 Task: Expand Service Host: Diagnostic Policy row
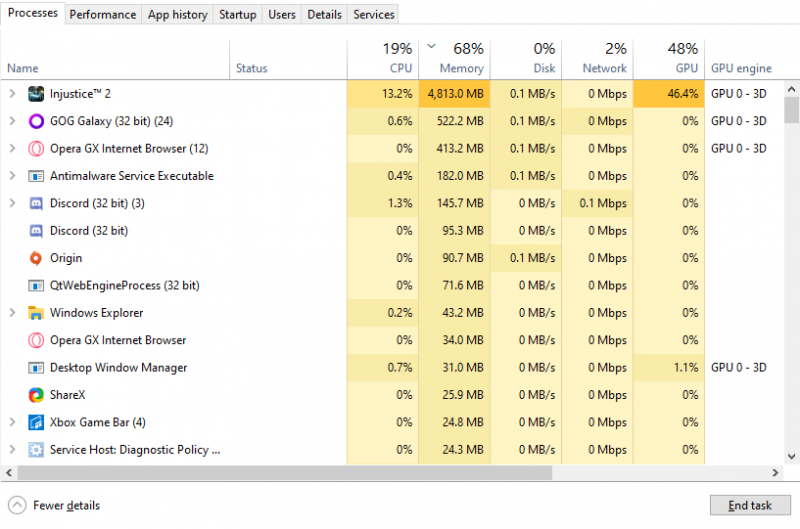point(12,450)
